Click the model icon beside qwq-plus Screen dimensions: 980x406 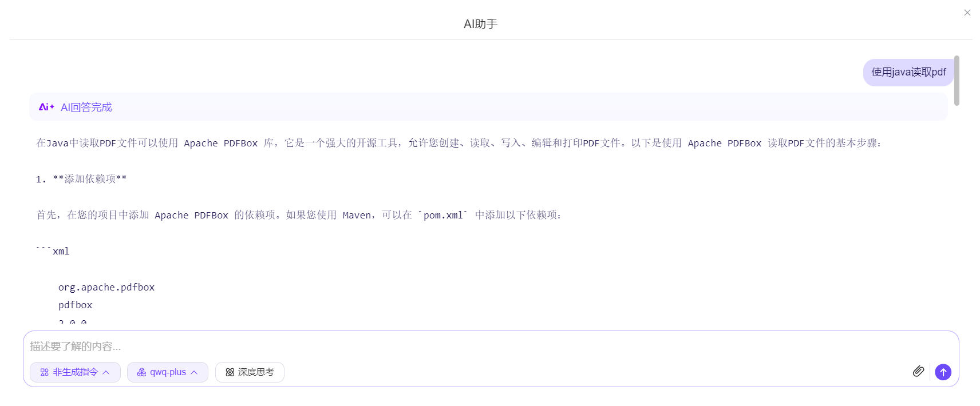click(141, 372)
